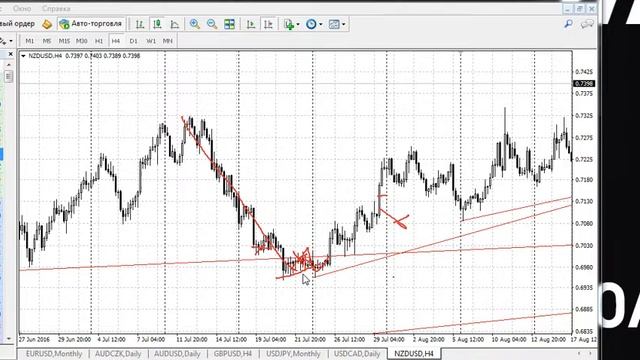
Task: Select the H1 timeframe
Action: (x=99, y=41)
